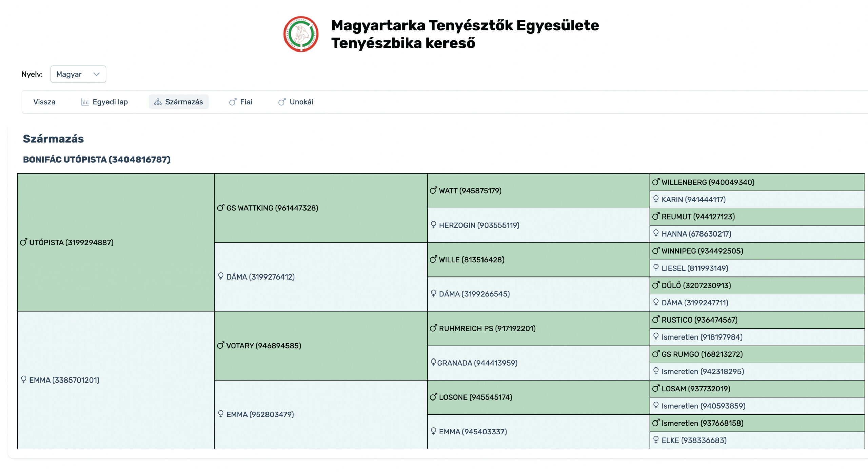Click the association cattle logo
The height and width of the screenshot is (472, 868).
coord(301,34)
